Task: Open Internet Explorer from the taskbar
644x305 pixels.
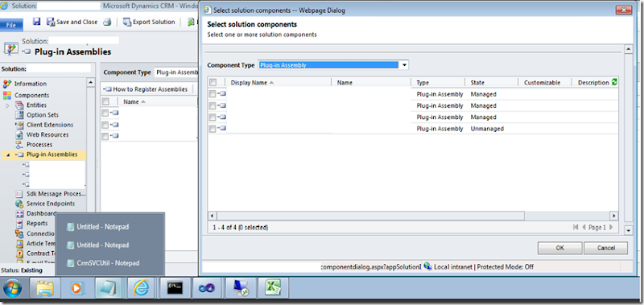Action: [x=141, y=288]
